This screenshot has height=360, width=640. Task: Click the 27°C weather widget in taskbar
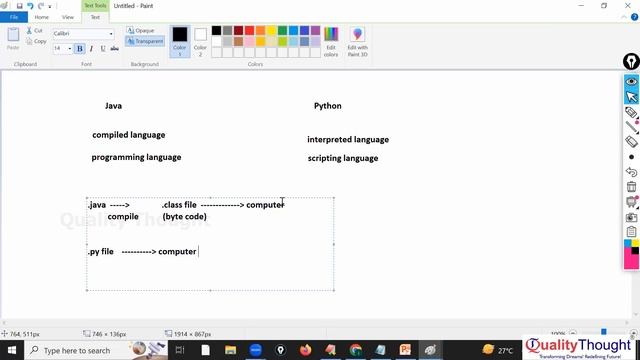pyautogui.click(x=498, y=350)
